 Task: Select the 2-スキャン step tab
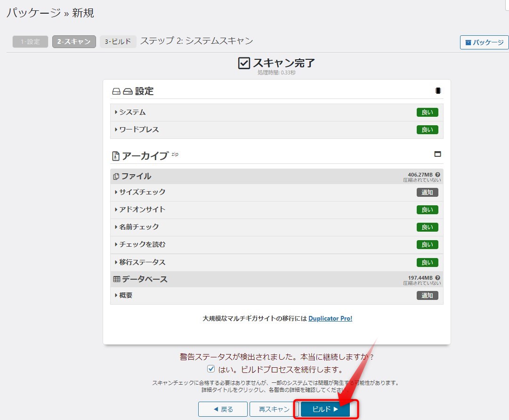point(74,41)
